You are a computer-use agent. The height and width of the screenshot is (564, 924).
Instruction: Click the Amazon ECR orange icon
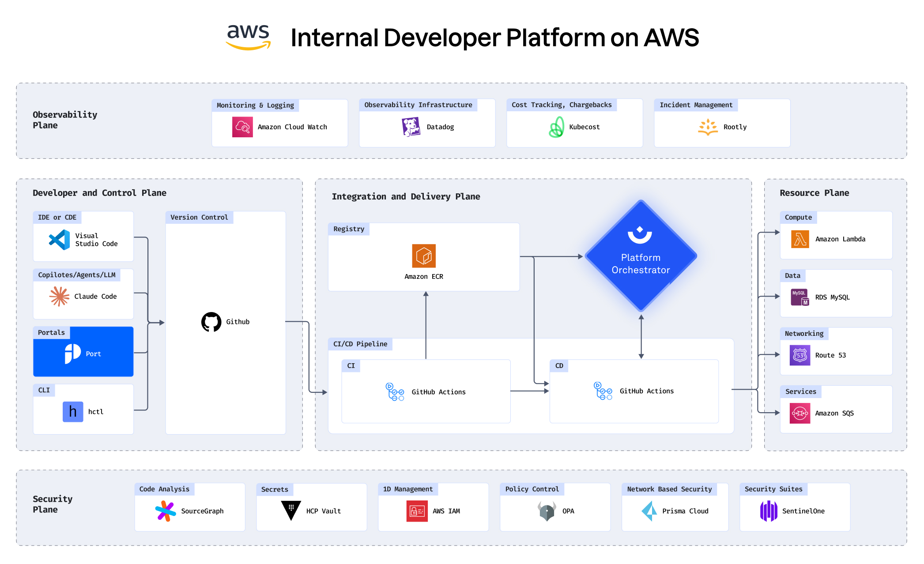(424, 256)
